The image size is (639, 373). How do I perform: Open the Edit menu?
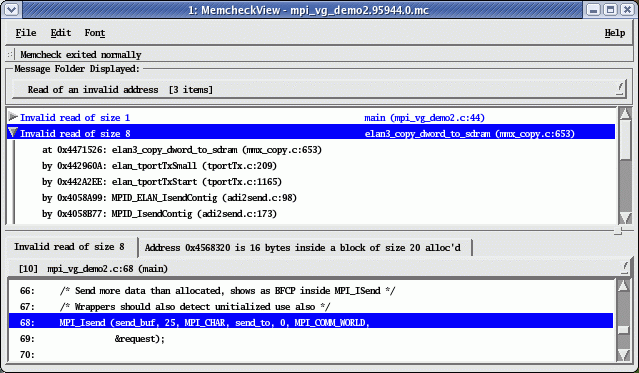(x=61, y=33)
